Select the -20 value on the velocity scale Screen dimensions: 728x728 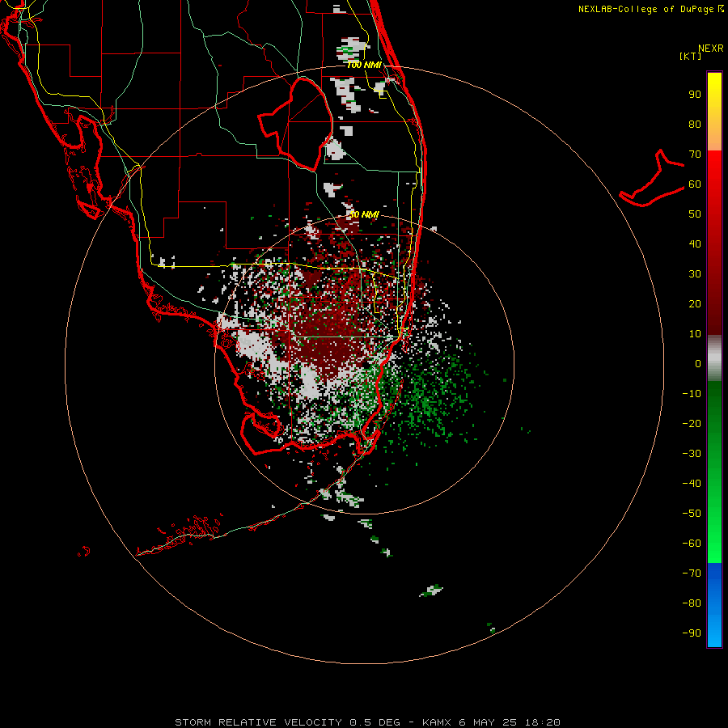(x=692, y=424)
